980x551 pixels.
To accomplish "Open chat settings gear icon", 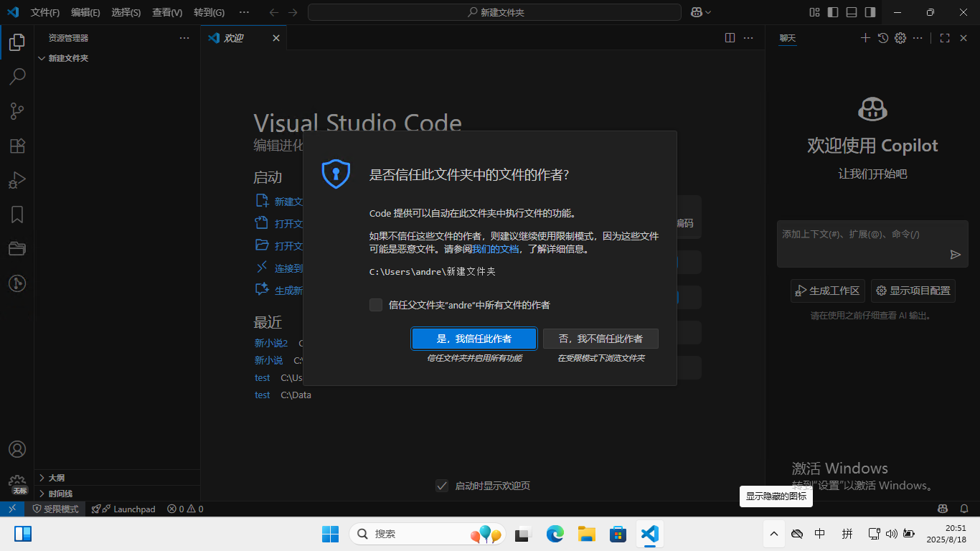I will pyautogui.click(x=901, y=38).
